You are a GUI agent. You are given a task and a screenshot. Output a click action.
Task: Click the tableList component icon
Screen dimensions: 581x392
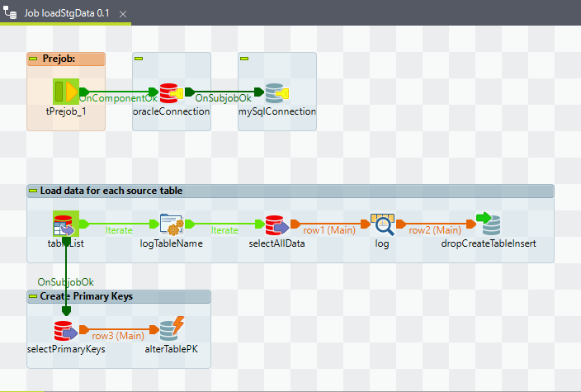(65, 224)
